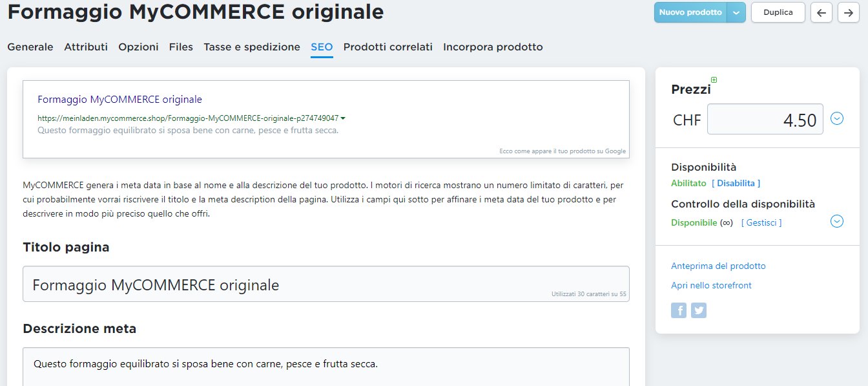Go to the Attributi tab
Image resolution: width=868 pixels, height=386 pixels.
point(86,47)
